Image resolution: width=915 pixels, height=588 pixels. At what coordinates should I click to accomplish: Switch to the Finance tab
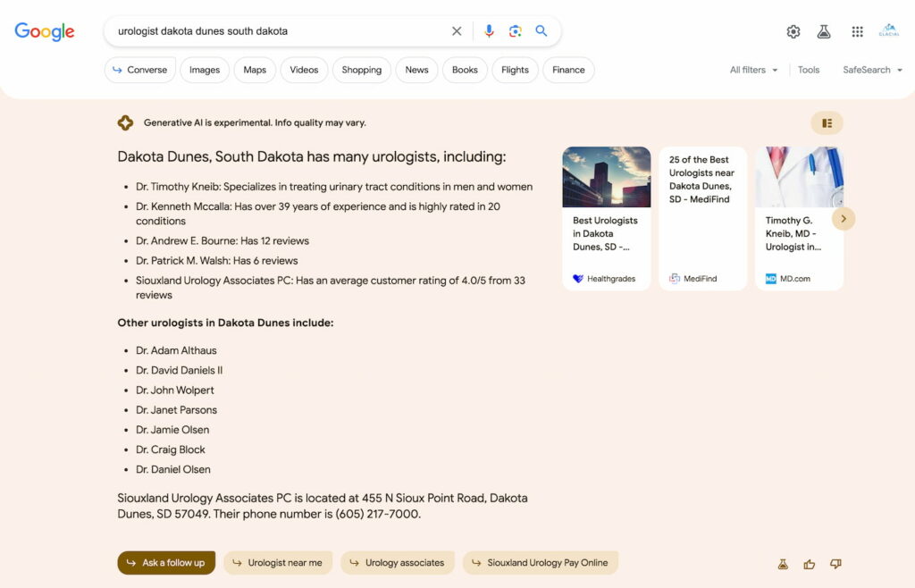pyautogui.click(x=568, y=70)
